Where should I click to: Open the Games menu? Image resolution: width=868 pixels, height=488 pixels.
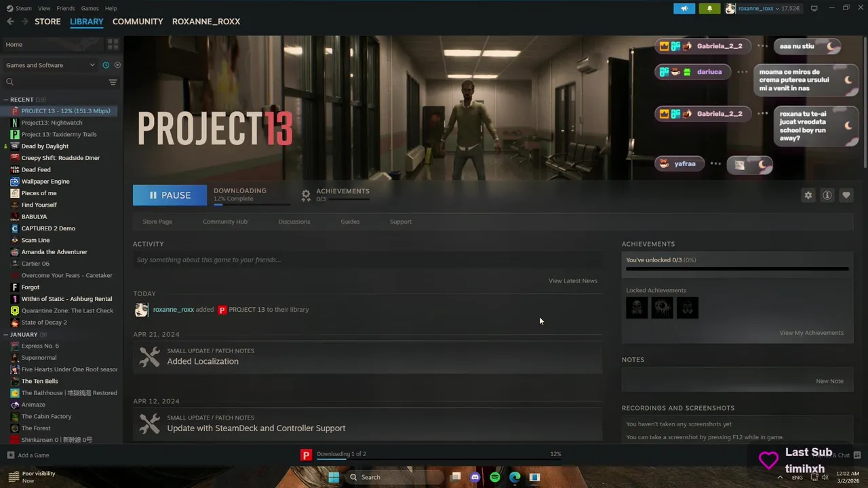pyautogui.click(x=90, y=8)
